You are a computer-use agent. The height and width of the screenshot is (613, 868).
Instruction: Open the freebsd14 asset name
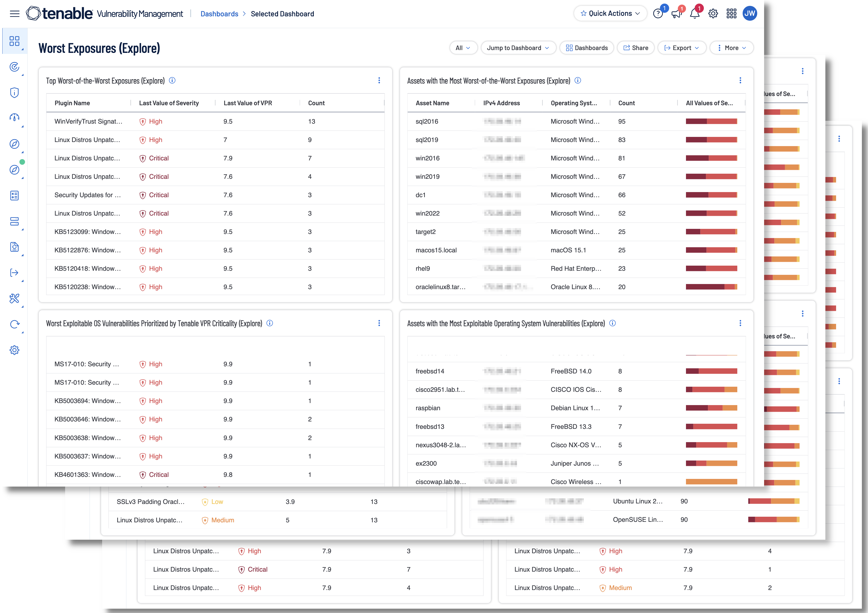430,371
